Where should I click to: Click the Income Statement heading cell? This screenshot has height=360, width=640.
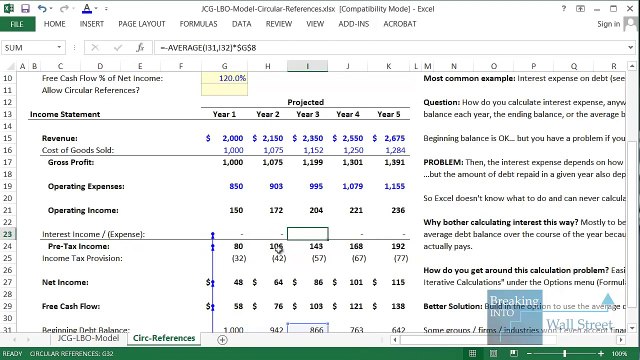[65, 114]
